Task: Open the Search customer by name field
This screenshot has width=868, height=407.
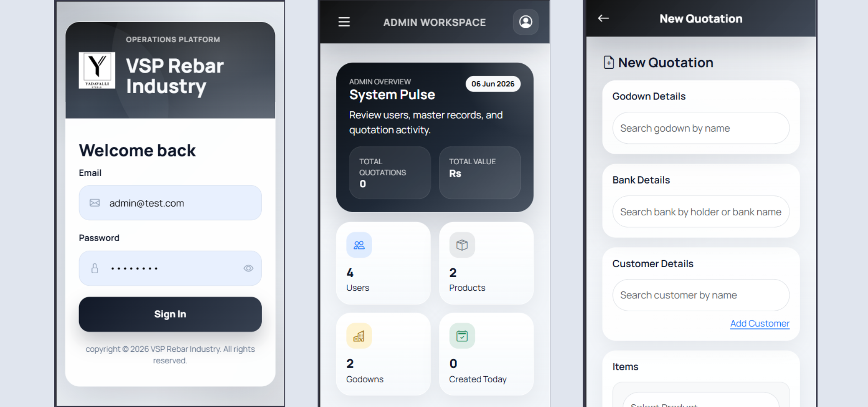Action: [701, 295]
